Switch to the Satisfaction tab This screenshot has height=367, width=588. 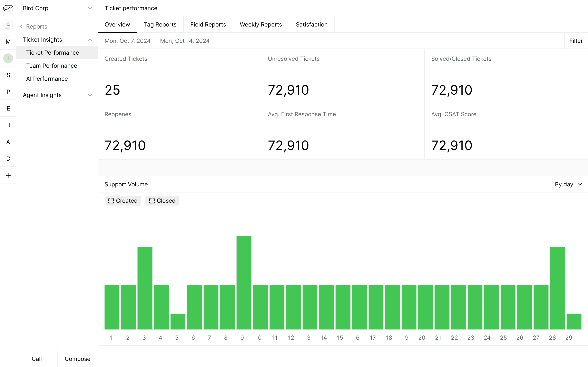pyautogui.click(x=312, y=24)
